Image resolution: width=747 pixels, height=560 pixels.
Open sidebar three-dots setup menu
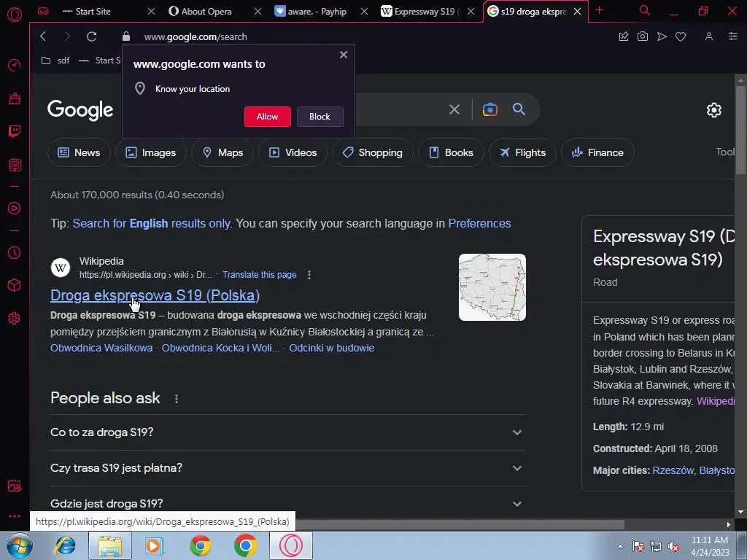[15, 516]
